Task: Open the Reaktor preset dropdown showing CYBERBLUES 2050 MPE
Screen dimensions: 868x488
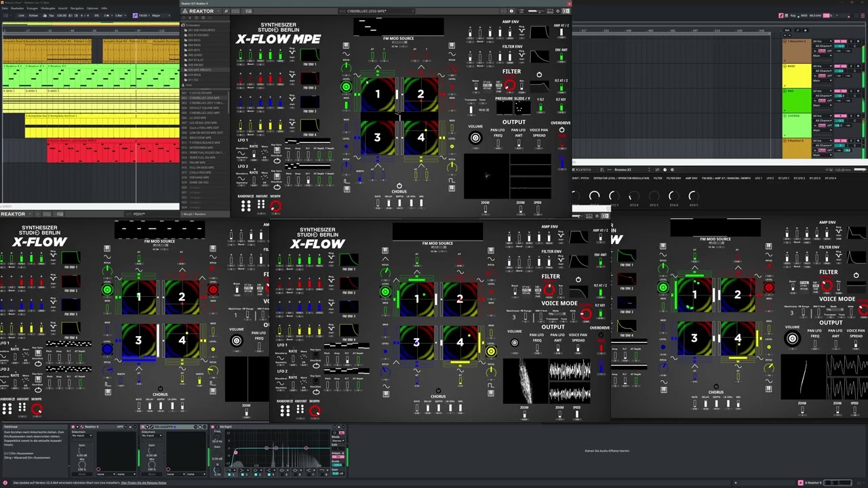Action: click(376, 11)
